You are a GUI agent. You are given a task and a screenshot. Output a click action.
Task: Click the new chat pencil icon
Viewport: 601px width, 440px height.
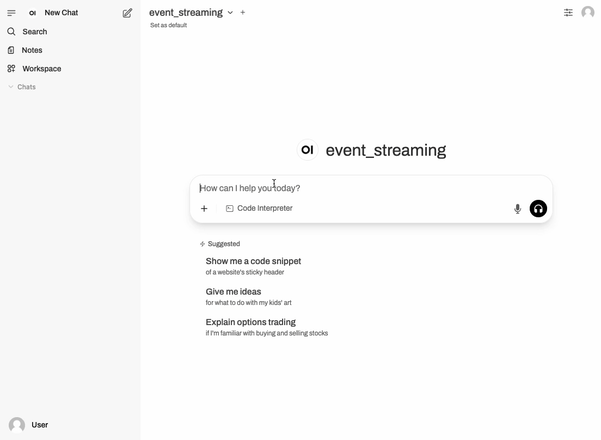127,13
